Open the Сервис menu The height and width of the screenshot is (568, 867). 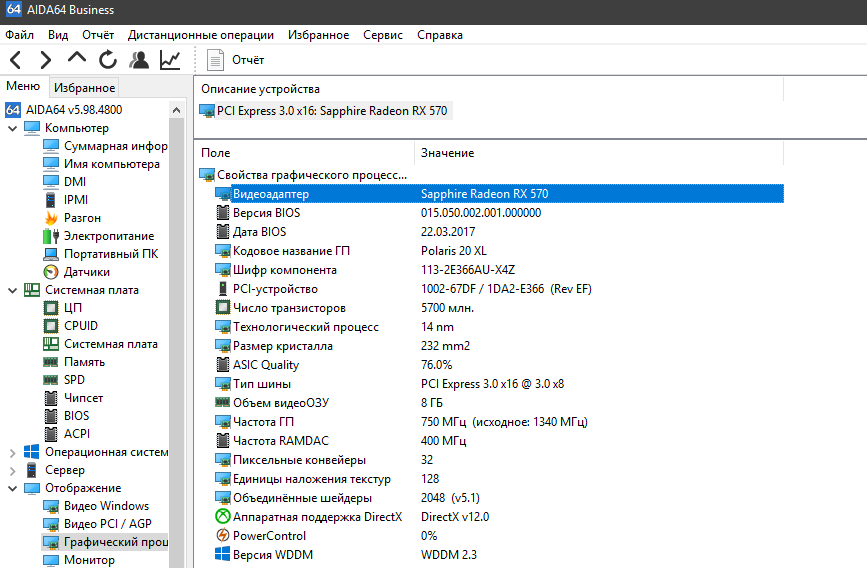coord(383,35)
